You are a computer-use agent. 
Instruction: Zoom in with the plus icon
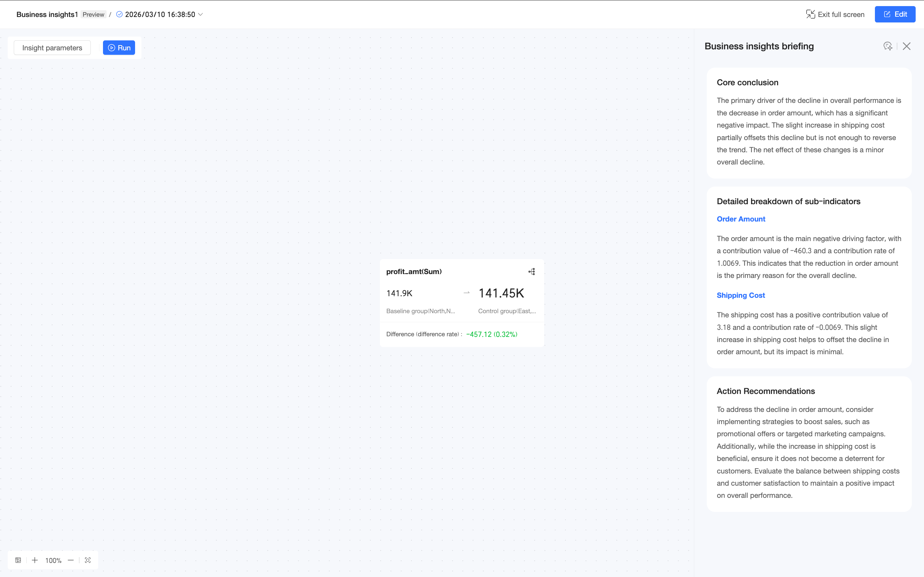click(x=35, y=560)
